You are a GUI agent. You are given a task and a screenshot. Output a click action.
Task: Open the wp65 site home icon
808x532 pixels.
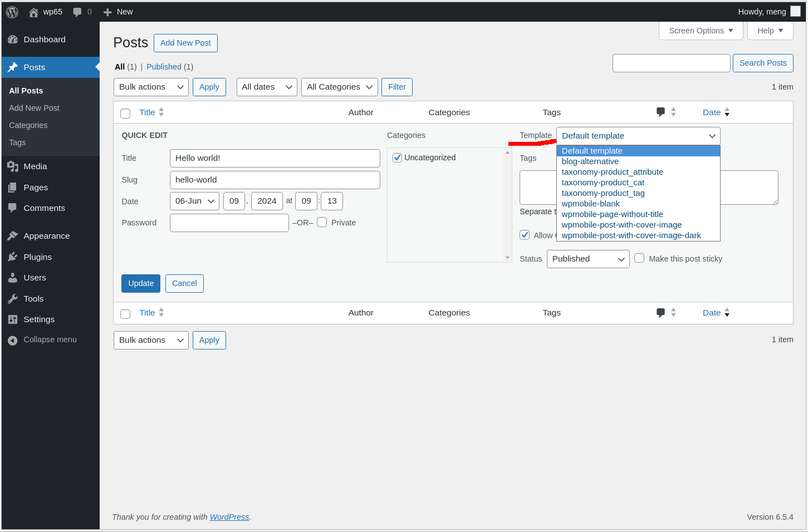coord(33,12)
